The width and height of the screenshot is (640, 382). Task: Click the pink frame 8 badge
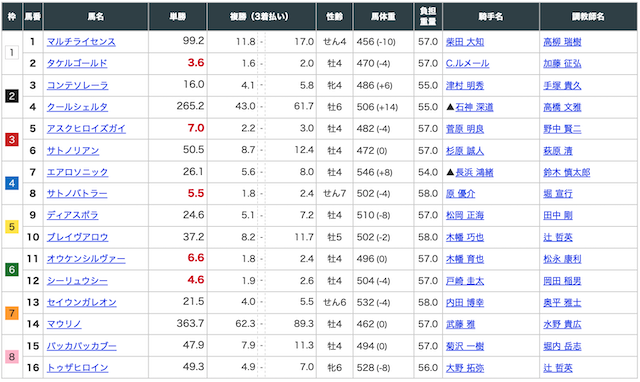point(12,357)
